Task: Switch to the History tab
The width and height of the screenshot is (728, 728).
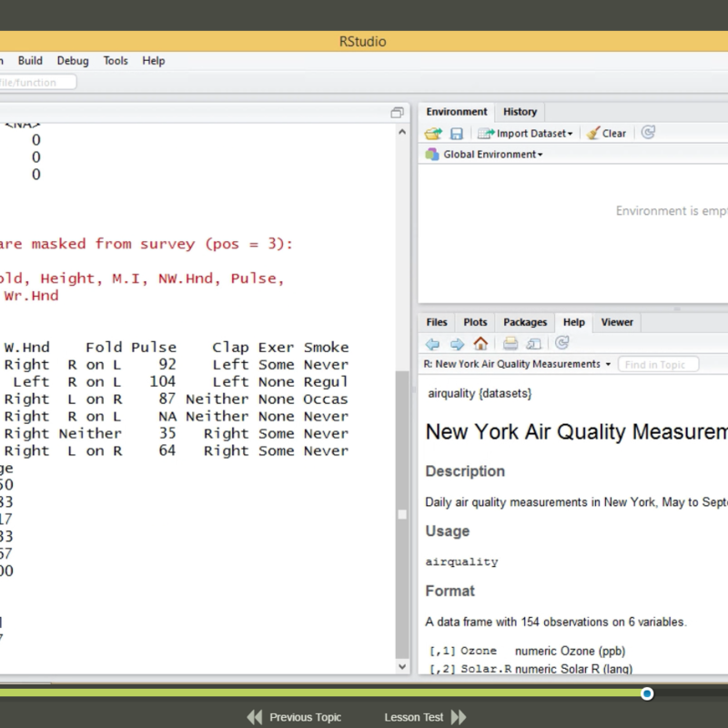Action: pos(520,112)
